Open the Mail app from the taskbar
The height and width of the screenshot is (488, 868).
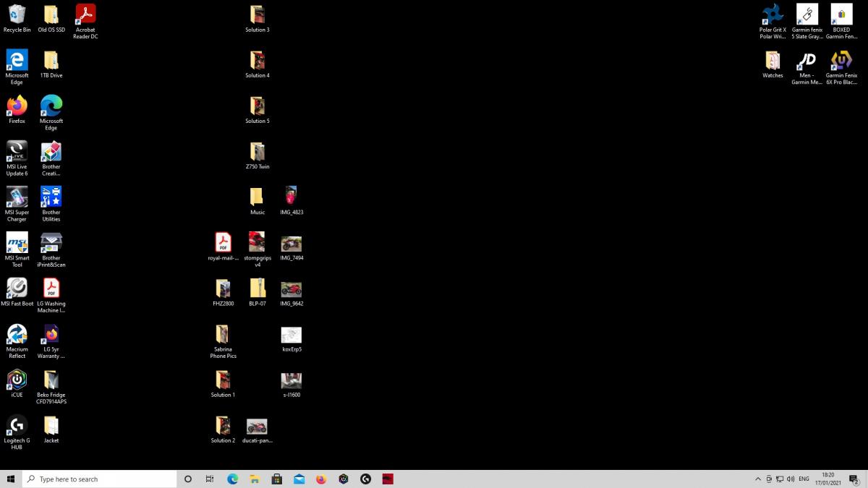coord(299,479)
